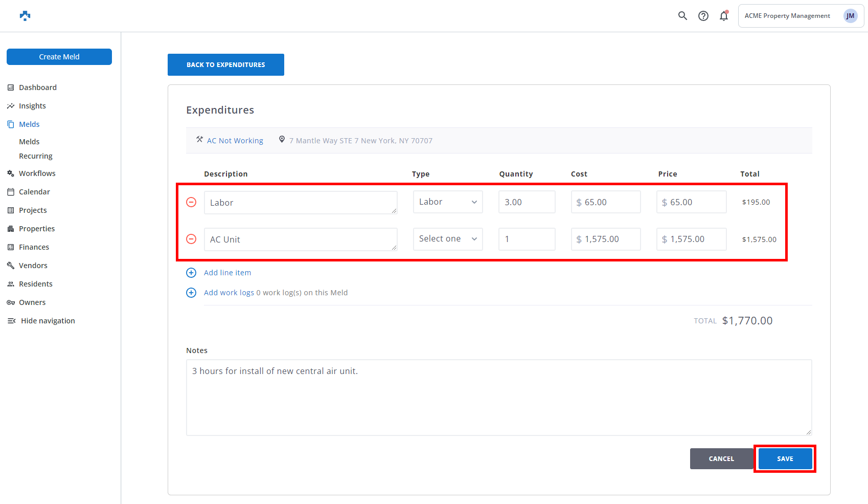This screenshot has width=868, height=504.
Task: Open ACME Property Management account menu
Action: coord(787,16)
